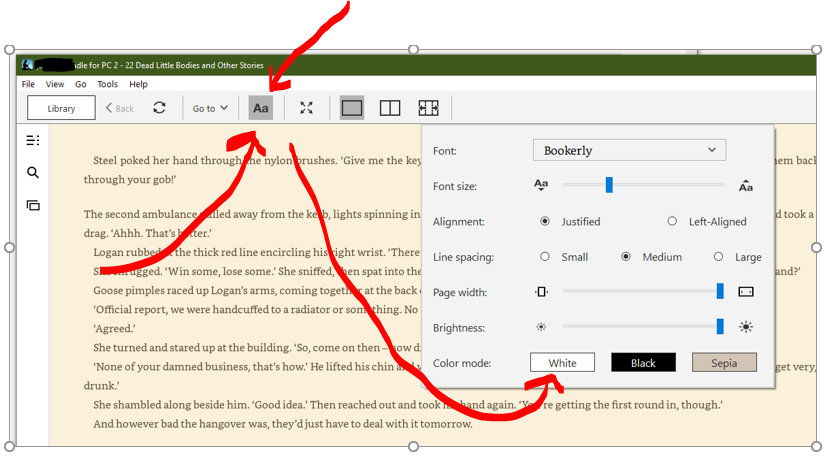Open the Go to dropdown

click(210, 108)
